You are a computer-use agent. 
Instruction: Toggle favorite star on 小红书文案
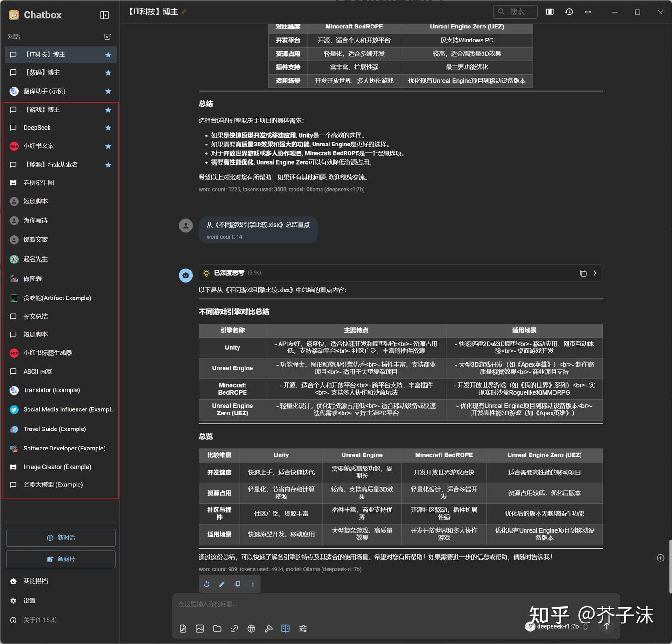coord(108,146)
